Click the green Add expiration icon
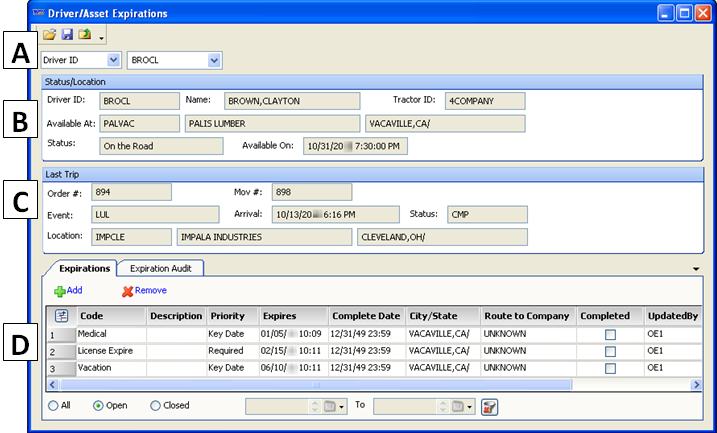 (x=59, y=290)
